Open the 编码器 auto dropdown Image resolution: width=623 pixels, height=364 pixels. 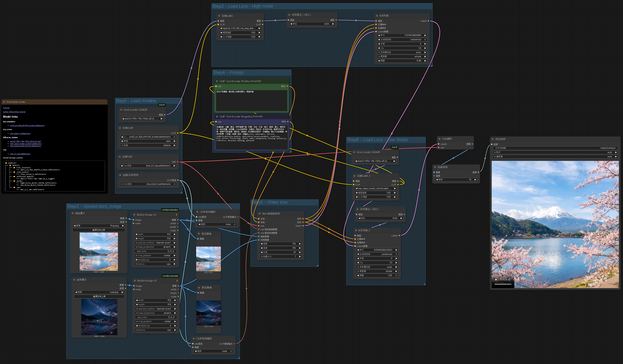point(555,157)
